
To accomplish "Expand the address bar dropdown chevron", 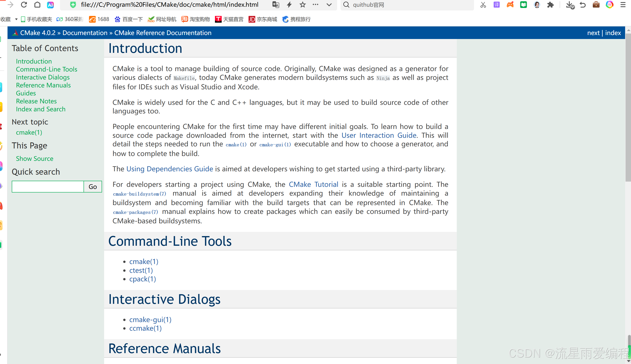I will pyautogui.click(x=329, y=5).
